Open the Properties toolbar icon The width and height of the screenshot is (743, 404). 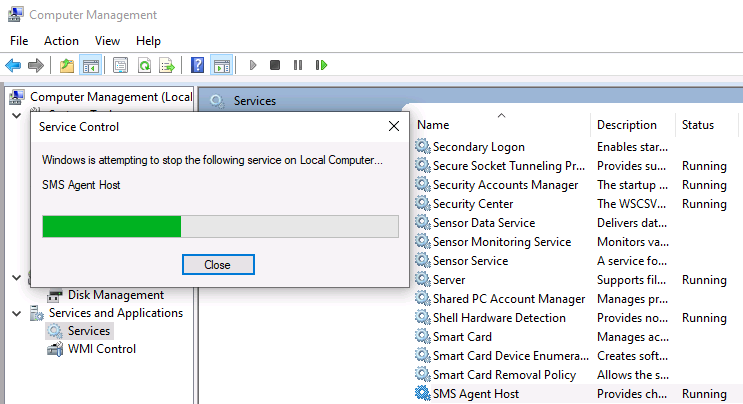point(120,65)
